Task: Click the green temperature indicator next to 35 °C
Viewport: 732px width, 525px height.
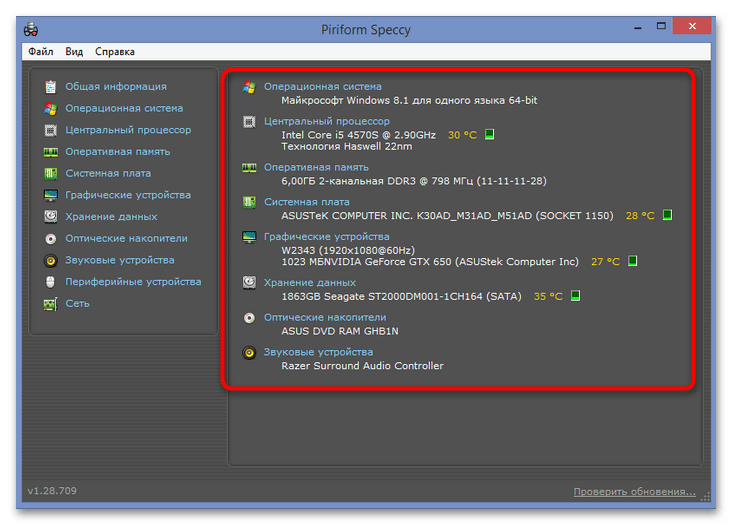Action: tap(576, 295)
